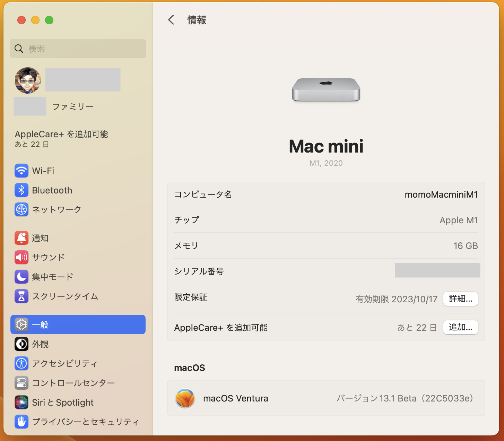Viewport: 504px width, 441px height.
Task: Click the メモリ row label
Action: tap(186, 245)
